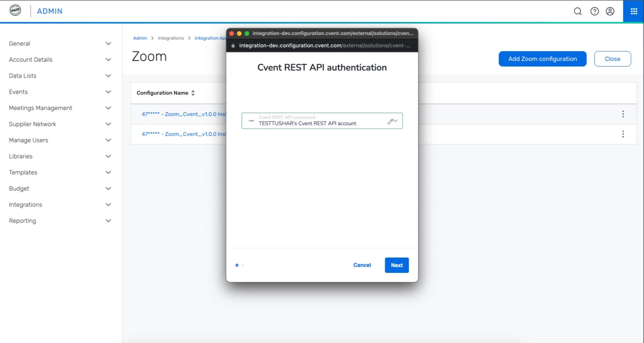Click the second step indicator dot

[243, 265]
